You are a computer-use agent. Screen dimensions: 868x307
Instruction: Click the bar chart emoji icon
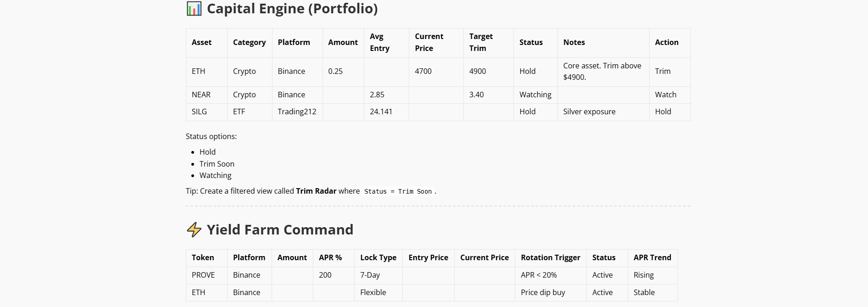194,9
